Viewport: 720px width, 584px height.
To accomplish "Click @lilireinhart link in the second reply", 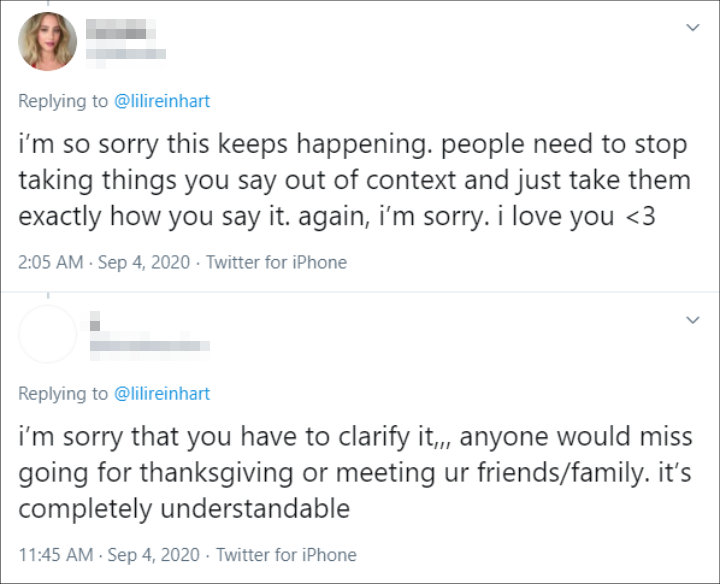I will [162, 393].
